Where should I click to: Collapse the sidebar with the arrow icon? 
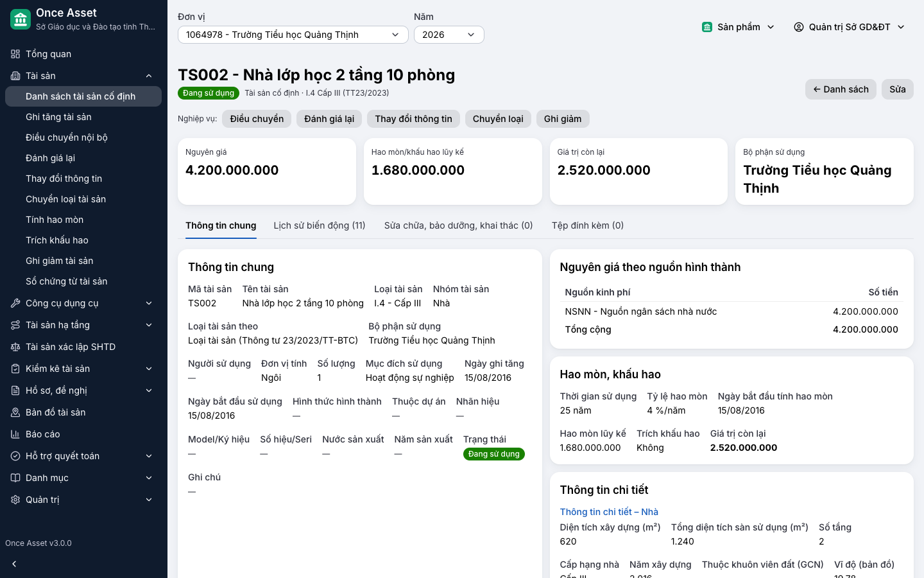point(14,564)
